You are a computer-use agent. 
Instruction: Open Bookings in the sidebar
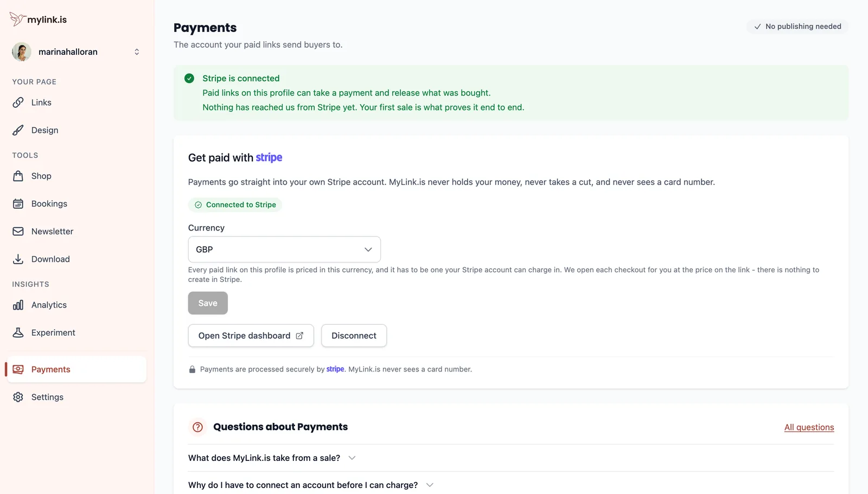coord(76,204)
